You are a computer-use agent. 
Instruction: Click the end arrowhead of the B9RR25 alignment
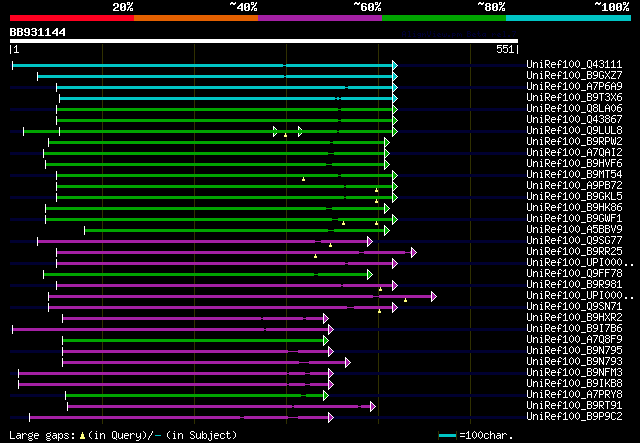click(x=414, y=252)
